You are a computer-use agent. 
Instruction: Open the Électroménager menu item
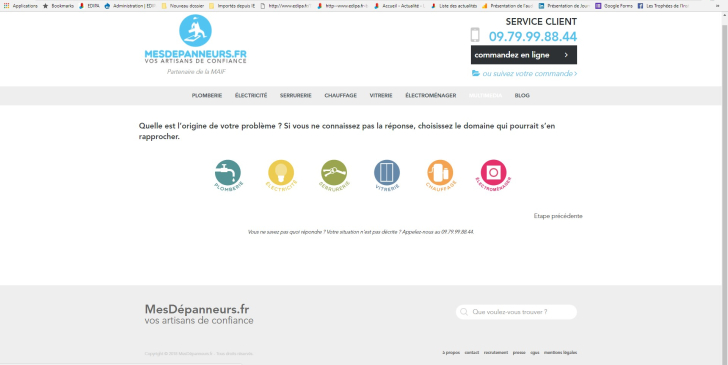tap(430, 96)
